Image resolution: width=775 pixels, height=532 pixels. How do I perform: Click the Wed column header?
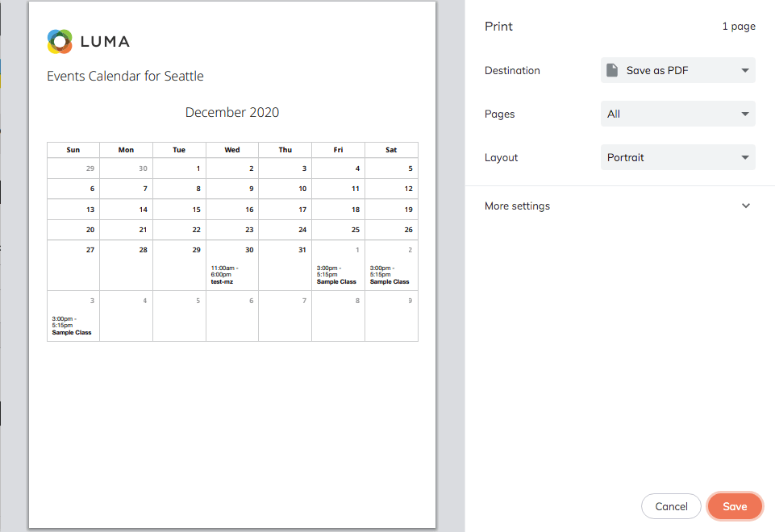point(232,150)
